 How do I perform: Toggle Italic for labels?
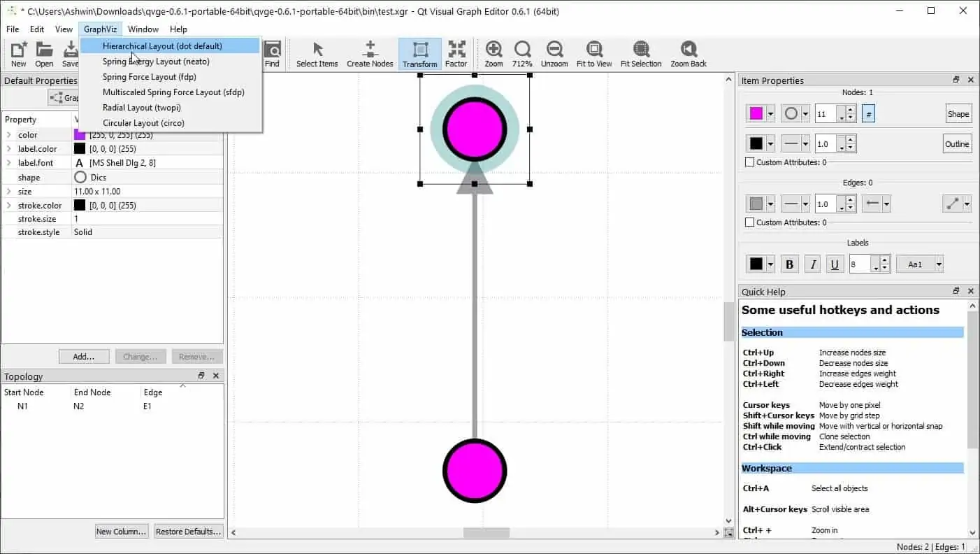click(x=812, y=264)
